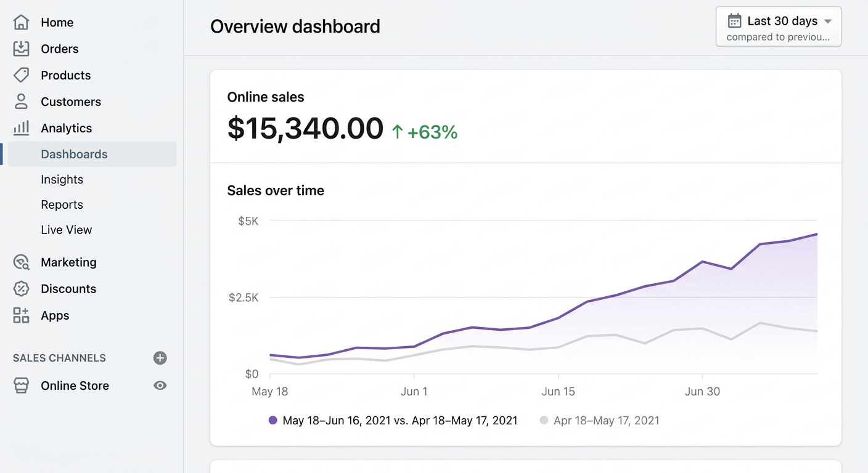Screen dimensions: 868x473
Task: Click the Discounts percent badge icon
Action: click(21, 289)
